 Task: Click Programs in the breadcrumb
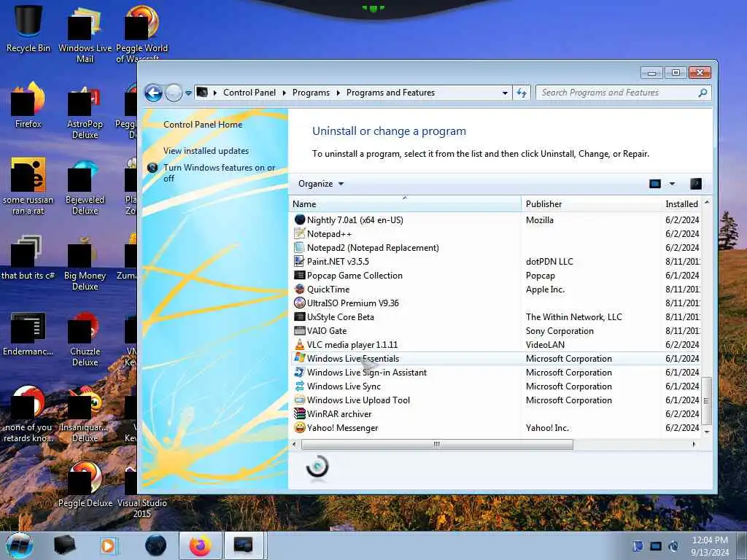[x=311, y=93]
